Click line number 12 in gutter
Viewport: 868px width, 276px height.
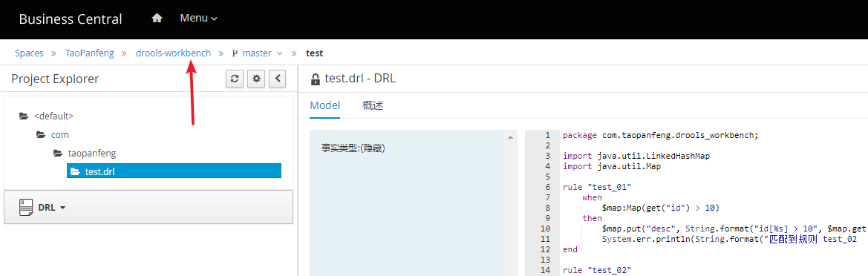click(546, 249)
